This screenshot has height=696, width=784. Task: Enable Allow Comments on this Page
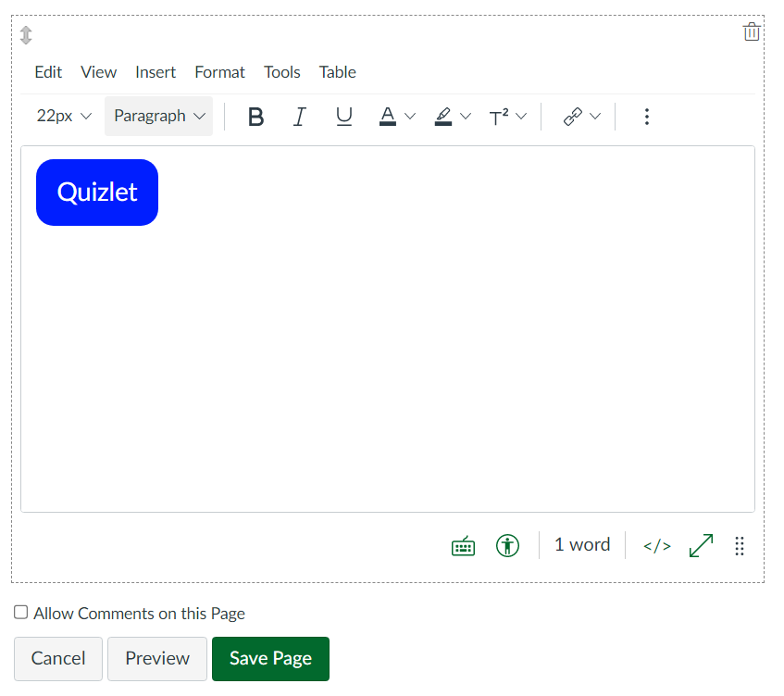point(20,612)
